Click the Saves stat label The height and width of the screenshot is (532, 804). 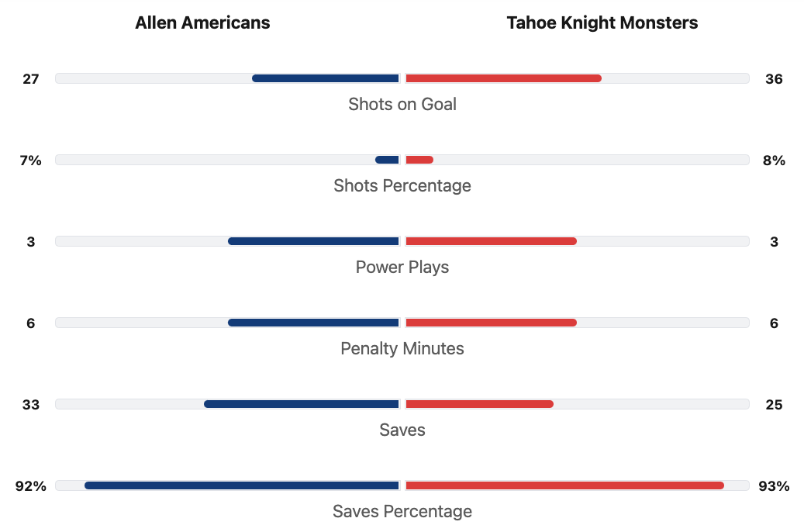pos(402,430)
